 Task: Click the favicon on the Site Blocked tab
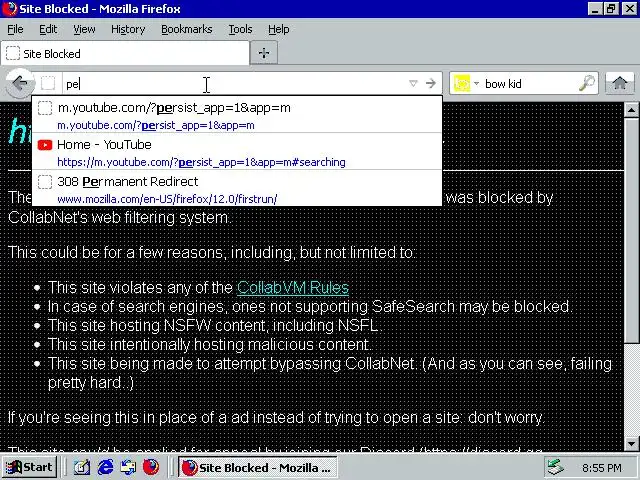tap(13, 53)
